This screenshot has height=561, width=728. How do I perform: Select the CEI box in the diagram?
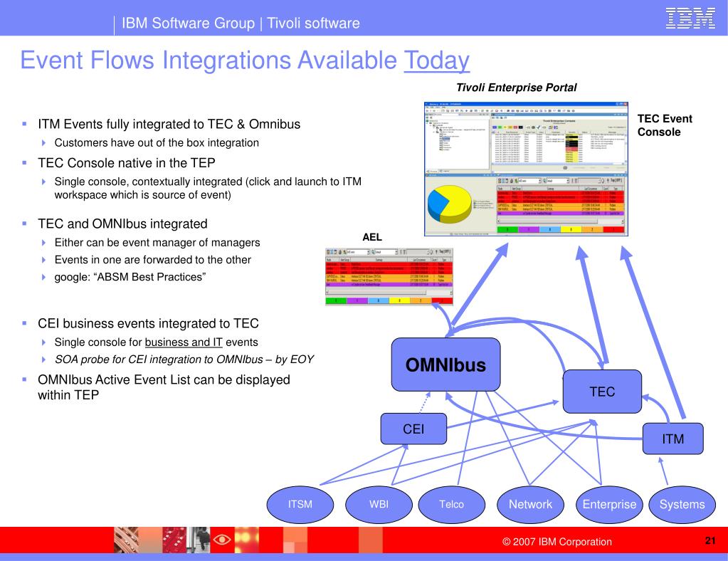tap(413, 429)
